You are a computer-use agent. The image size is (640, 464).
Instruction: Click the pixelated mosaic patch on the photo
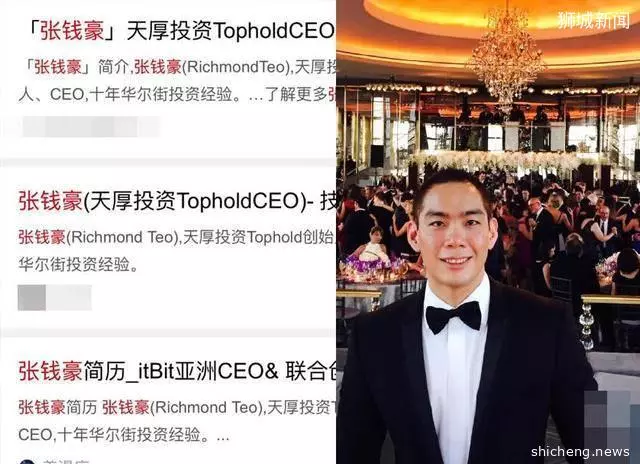click(x=607, y=417)
